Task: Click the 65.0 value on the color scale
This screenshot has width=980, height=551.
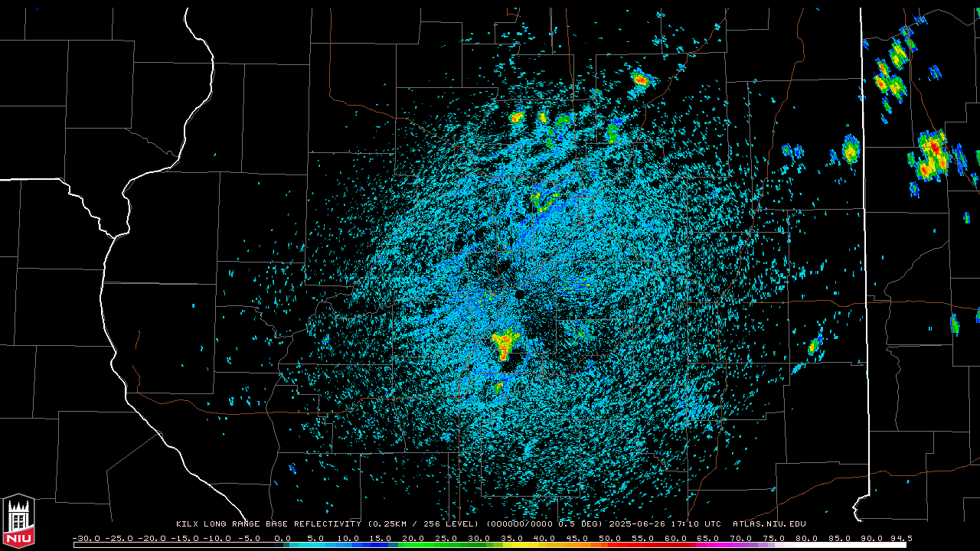Action: click(x=707, y=538)
